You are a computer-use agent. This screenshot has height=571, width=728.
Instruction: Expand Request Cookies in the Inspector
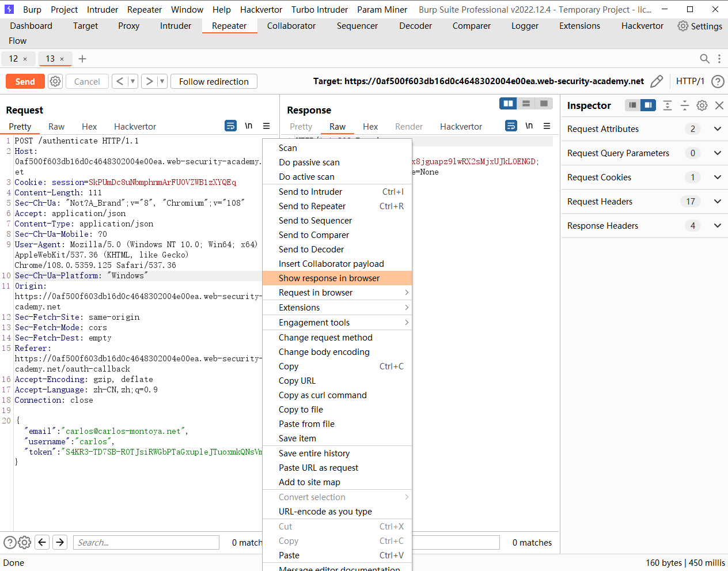[x=717, y=177]
